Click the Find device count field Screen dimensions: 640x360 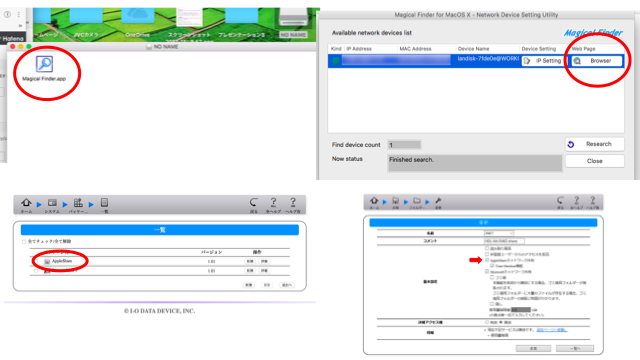click(404, 145)
